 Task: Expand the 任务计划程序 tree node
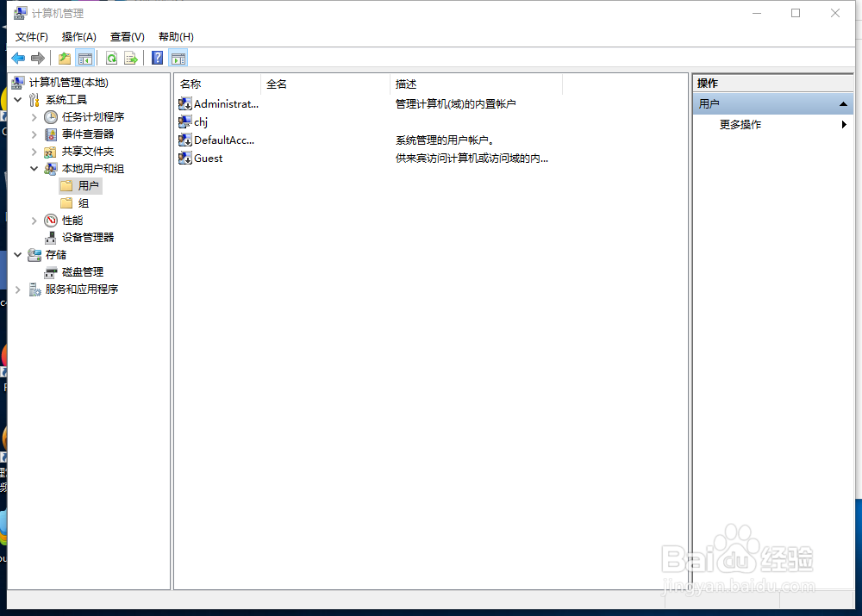[x=34, y=116]
